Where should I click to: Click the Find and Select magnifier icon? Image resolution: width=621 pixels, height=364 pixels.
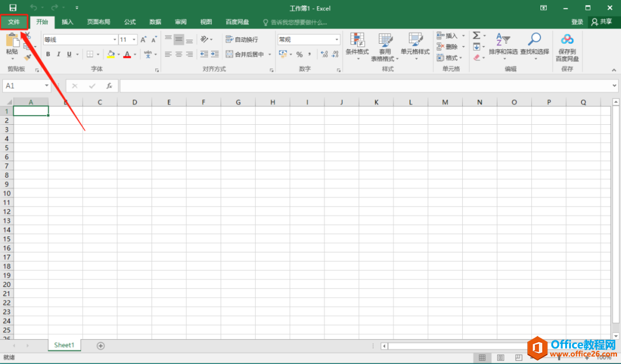[534, 39]
